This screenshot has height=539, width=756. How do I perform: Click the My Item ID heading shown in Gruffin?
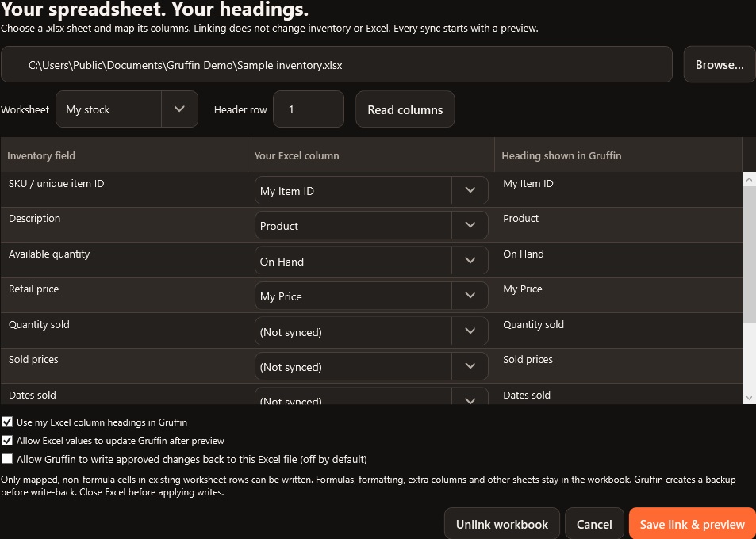tap(528, 184)
